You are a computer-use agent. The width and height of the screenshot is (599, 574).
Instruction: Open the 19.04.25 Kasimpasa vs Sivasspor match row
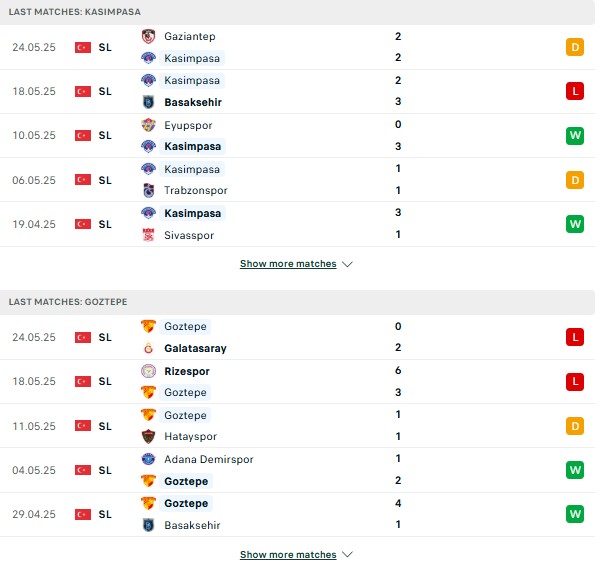pos(297,224)
